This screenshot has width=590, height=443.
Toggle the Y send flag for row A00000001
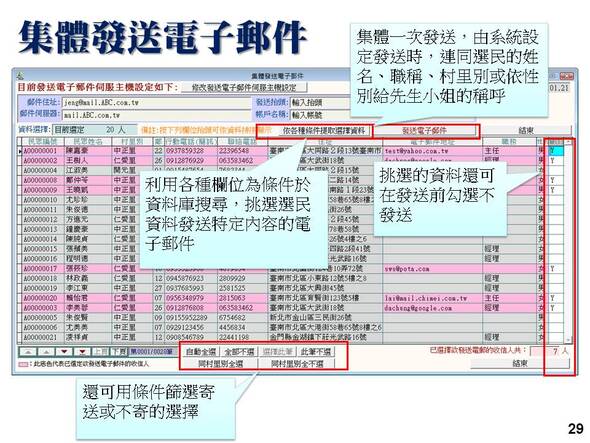(x=556, y=151)
